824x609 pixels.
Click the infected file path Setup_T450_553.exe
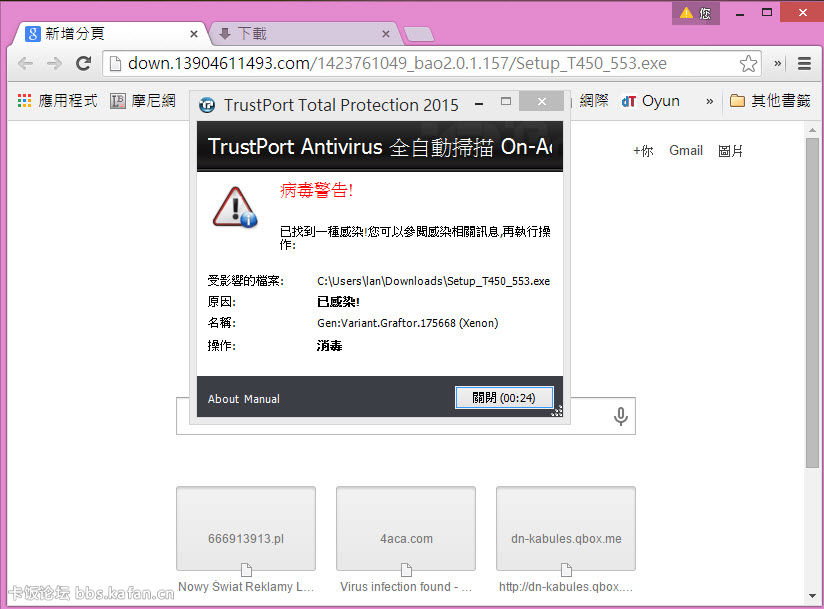[434, 281]
